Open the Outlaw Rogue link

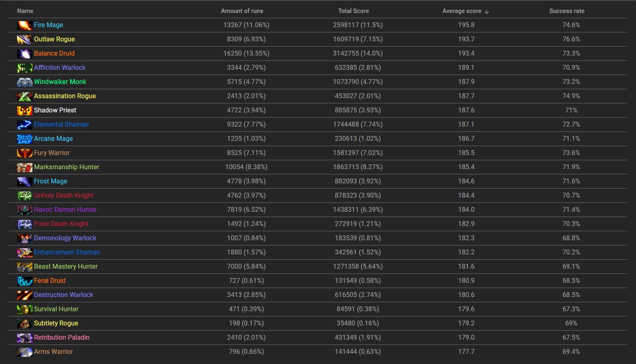(x=54, y=39)
